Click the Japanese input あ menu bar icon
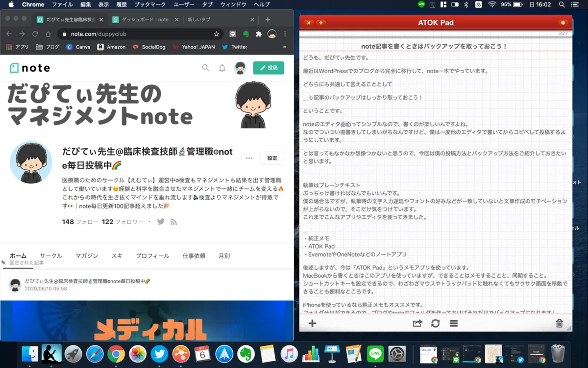 tap(478, 4)
